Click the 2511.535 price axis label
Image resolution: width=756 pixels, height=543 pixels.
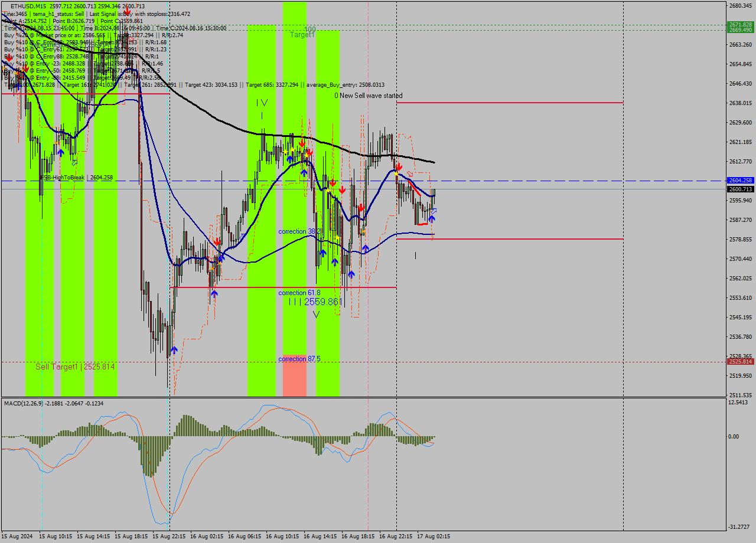click(740, 395)
